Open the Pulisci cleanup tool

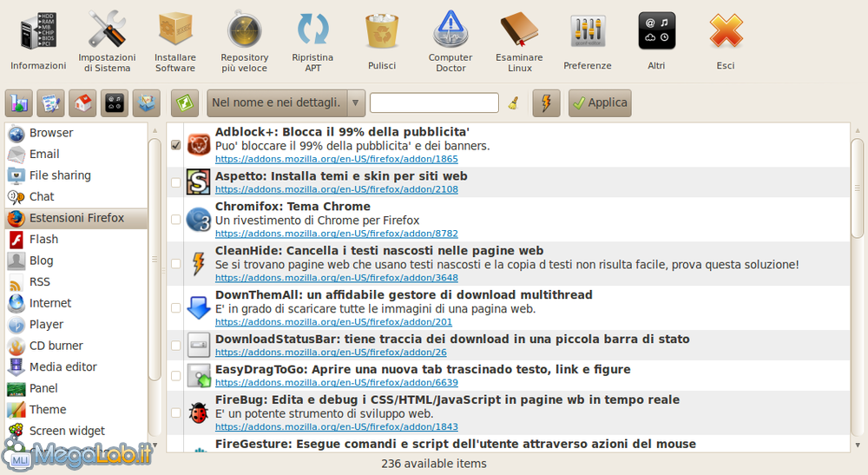(382, 42)
